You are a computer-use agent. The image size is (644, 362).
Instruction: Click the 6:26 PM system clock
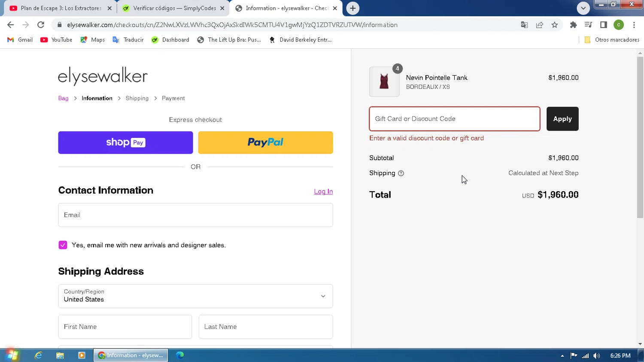click(620, 356)
